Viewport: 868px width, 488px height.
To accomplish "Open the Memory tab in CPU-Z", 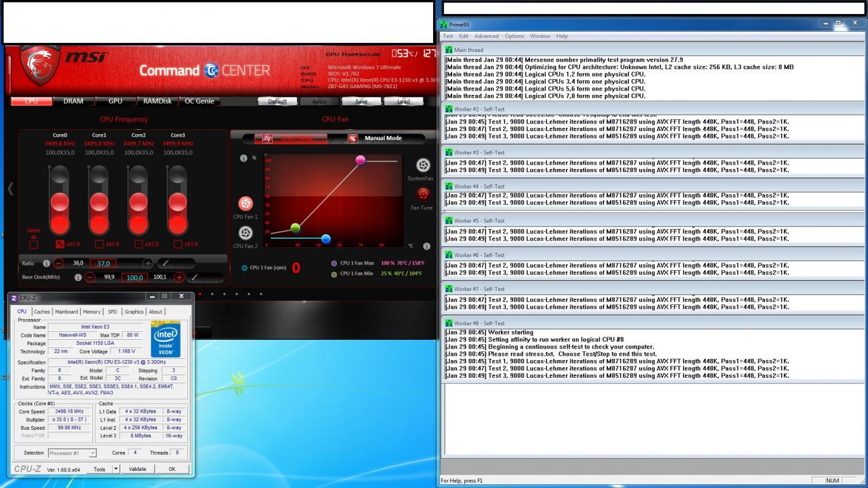I will pos(92,312).
